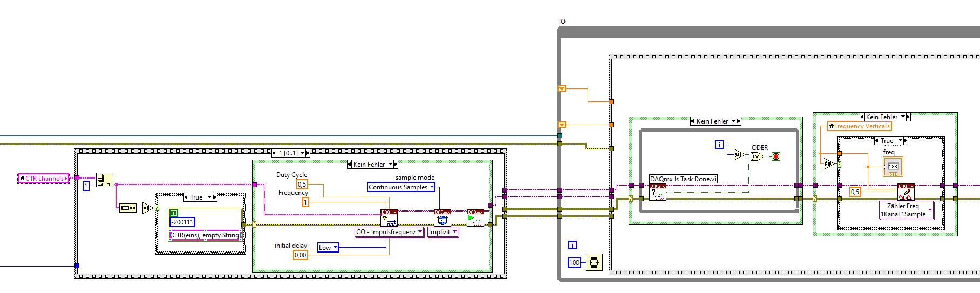This screenshot has height=293, width=980.
Task: Open Kein Fehler selector above the ODER loop
Action: pyautogui.click(x=716, y=121)
